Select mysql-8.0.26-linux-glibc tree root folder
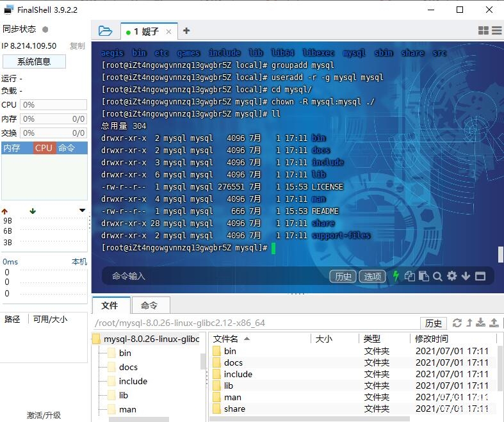 [x=146, y=339]
